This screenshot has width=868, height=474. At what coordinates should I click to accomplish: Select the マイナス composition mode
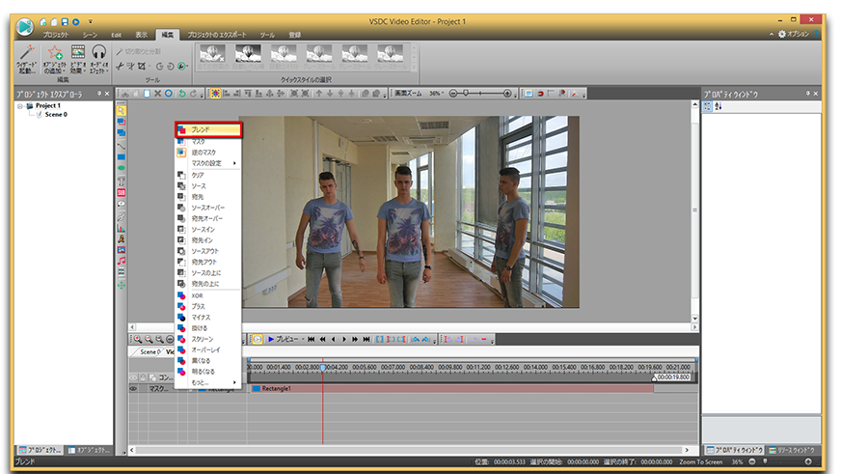(x=208, y=317)
